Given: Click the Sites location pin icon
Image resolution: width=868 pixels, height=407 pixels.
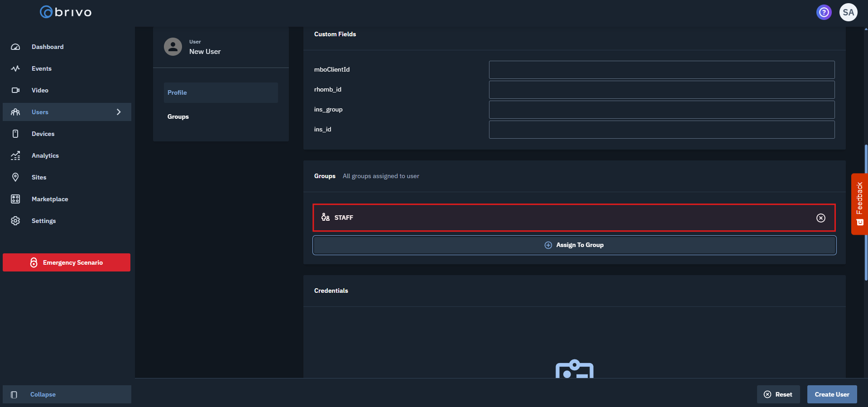Looking at the screenshot, I should pyautogui.click(x=15, y=177).
